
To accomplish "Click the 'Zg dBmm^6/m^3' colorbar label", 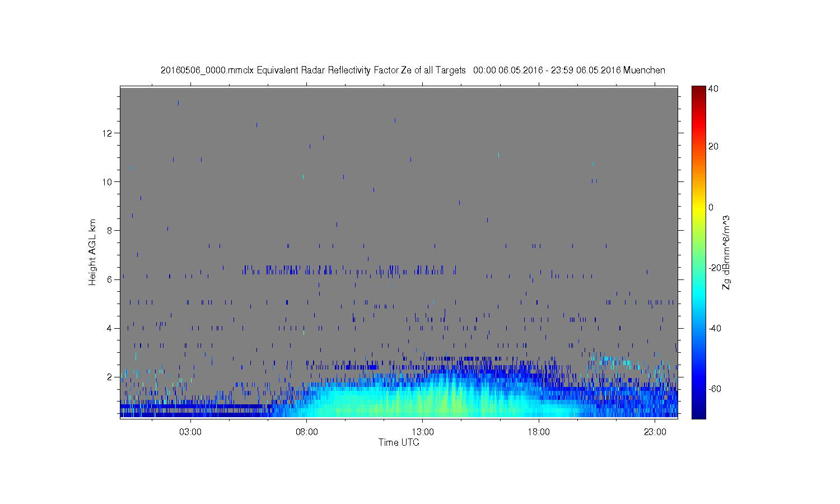I will coord(726,252).
